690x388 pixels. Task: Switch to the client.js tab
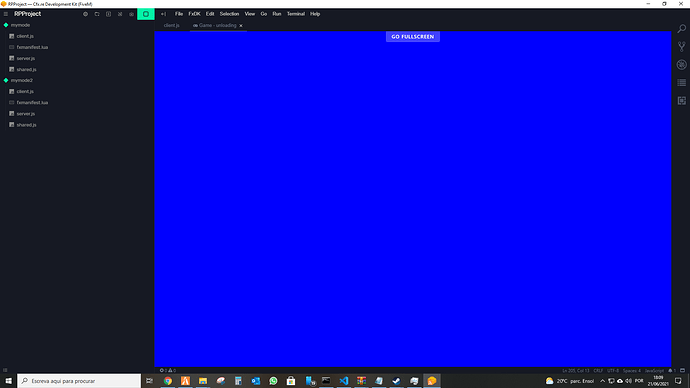172,26
